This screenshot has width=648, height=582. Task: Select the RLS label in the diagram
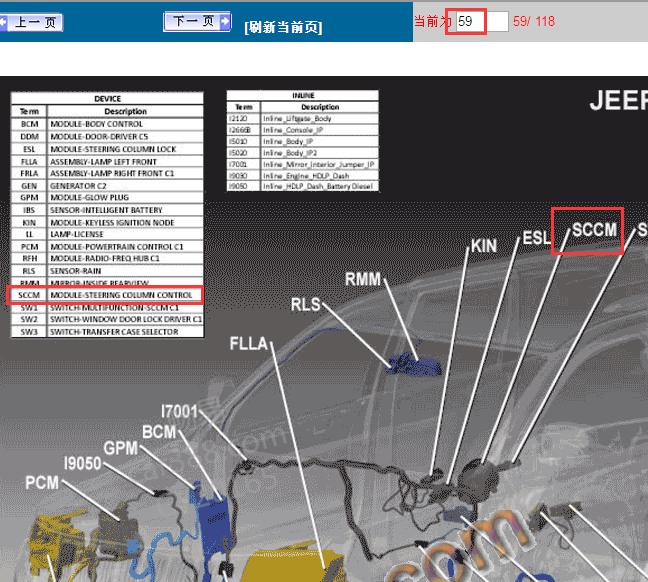[305, 304]
